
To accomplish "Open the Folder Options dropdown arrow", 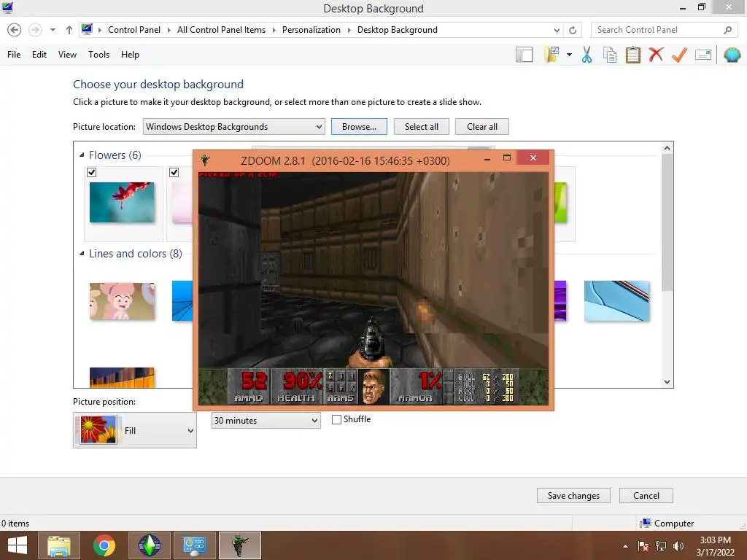I will click(569, 55).
